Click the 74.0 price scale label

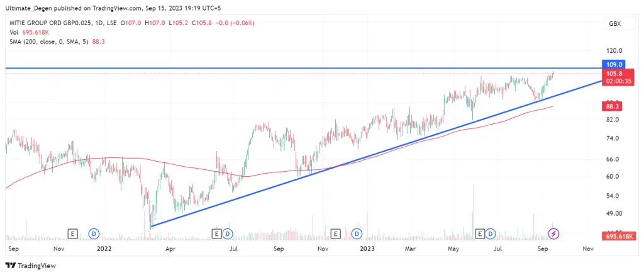[x=611, y=138]
